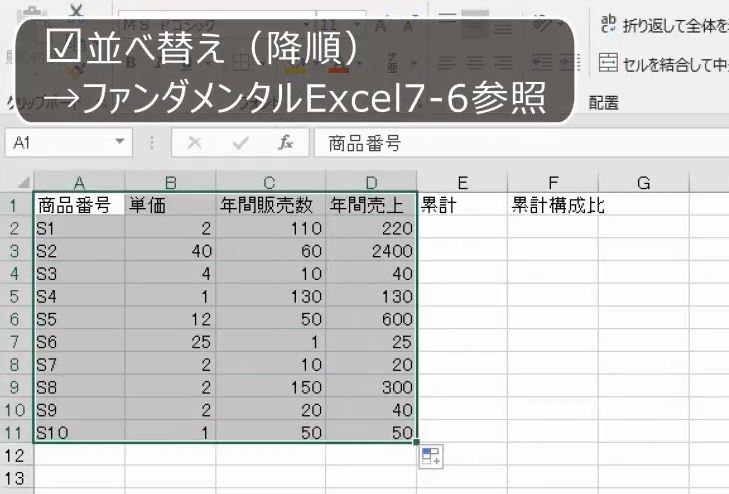
Task: Click the unit price 25 in S6 row
Action: click(x=170, y=342)
